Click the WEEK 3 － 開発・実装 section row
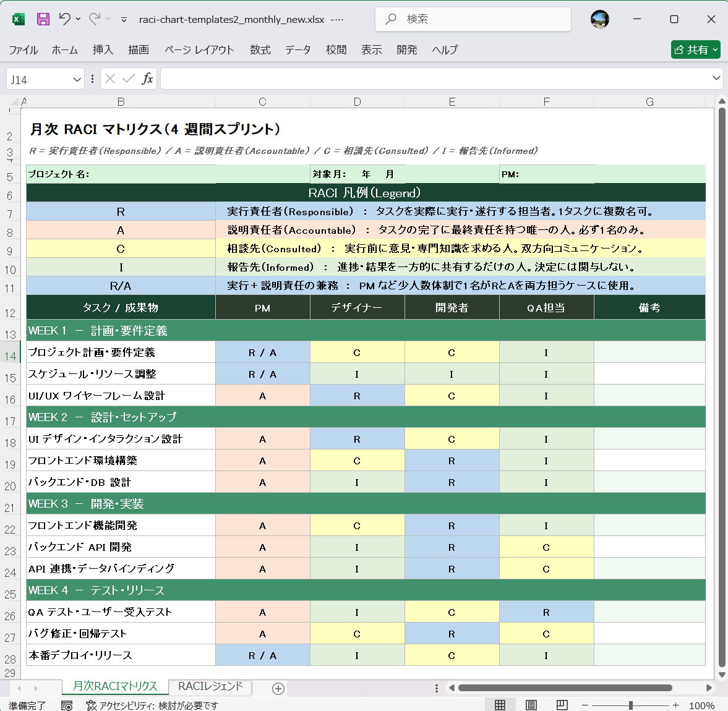This screenshot has width=728, height=711. point(366,503)
